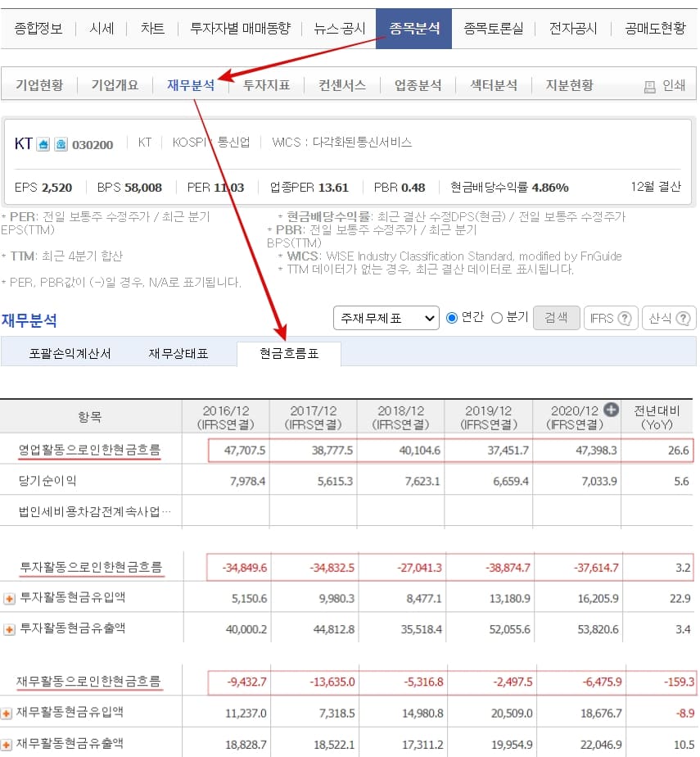700x757 pixels.
Task: Expand the 재무활동현금유출액 row
Action: (7, 745)
